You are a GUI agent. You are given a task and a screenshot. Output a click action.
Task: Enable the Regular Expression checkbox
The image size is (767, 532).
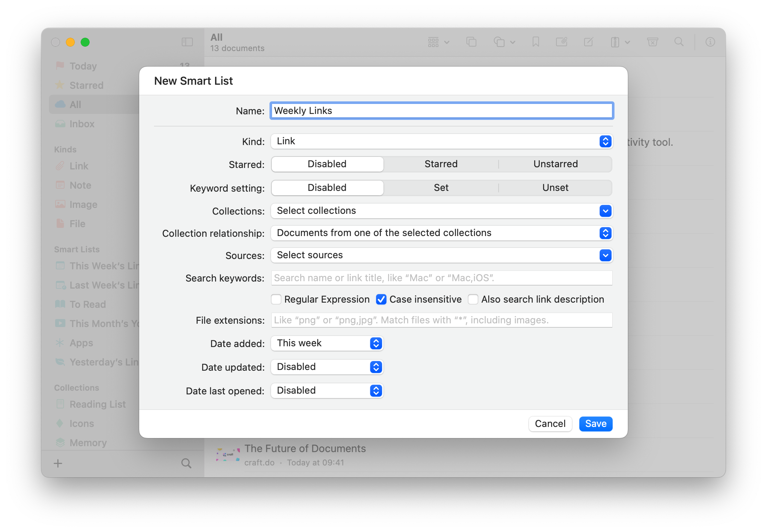(276, 299)
